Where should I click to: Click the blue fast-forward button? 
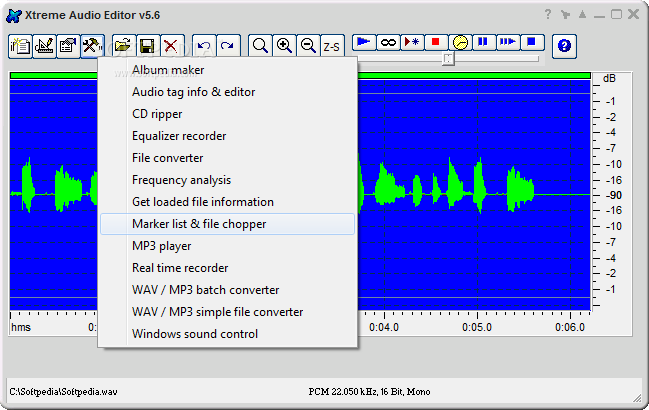pyautogui.click(x=508, y=42)
